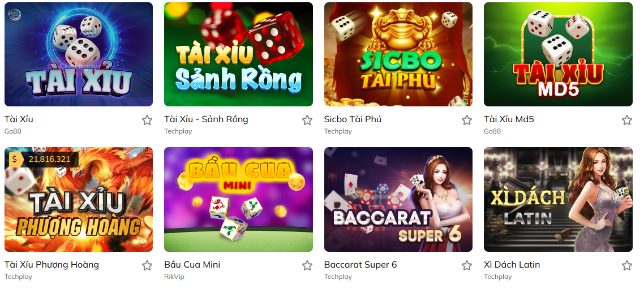
Task: Select the Tài Xỉu MD5 game image
Action: click(x=558, y=54)
